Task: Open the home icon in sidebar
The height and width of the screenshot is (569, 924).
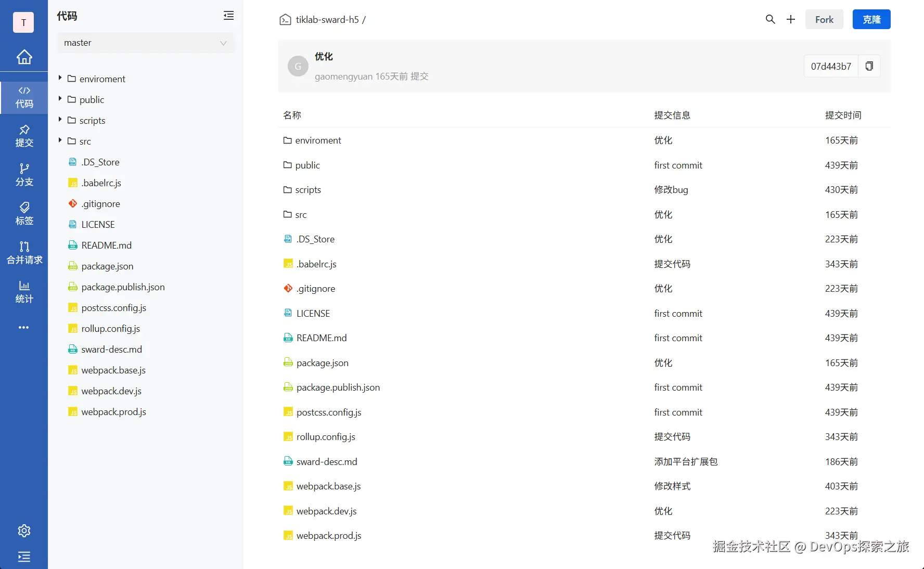Action: coord(24,57)
